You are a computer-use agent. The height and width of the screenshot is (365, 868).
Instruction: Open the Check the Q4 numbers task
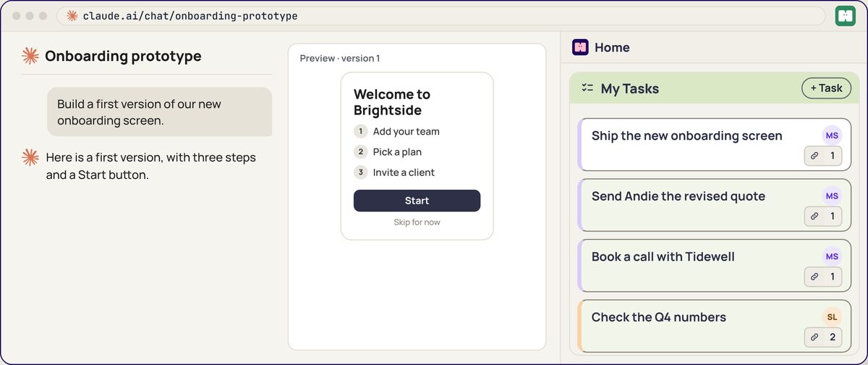click(715, 326)
